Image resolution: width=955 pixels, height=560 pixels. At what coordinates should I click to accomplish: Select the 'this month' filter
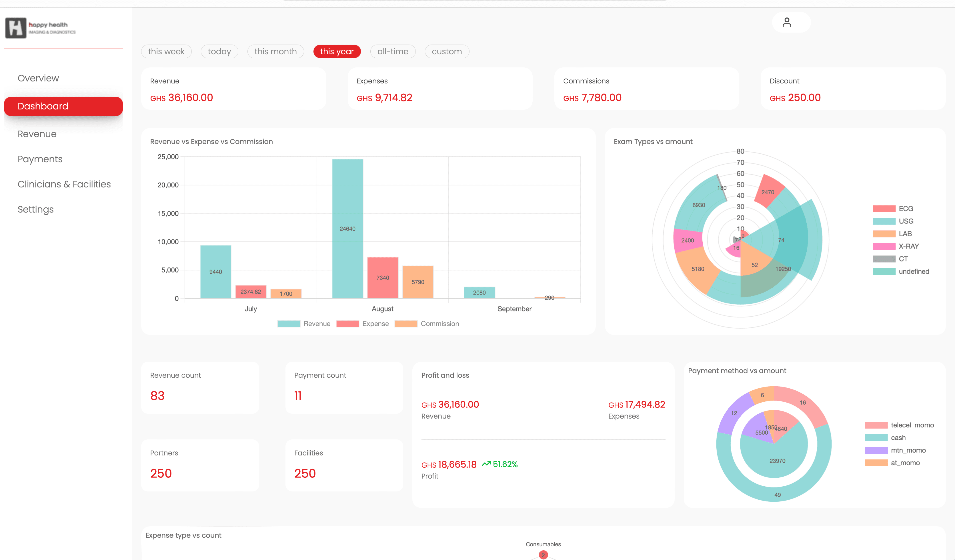click(275, 51)
